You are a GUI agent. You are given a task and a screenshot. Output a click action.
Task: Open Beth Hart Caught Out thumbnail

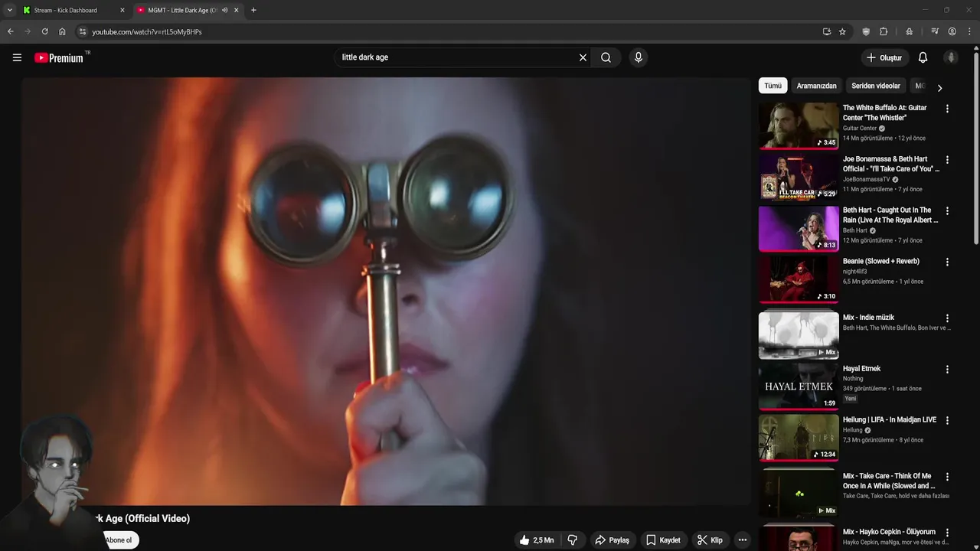tap(799, 228)
